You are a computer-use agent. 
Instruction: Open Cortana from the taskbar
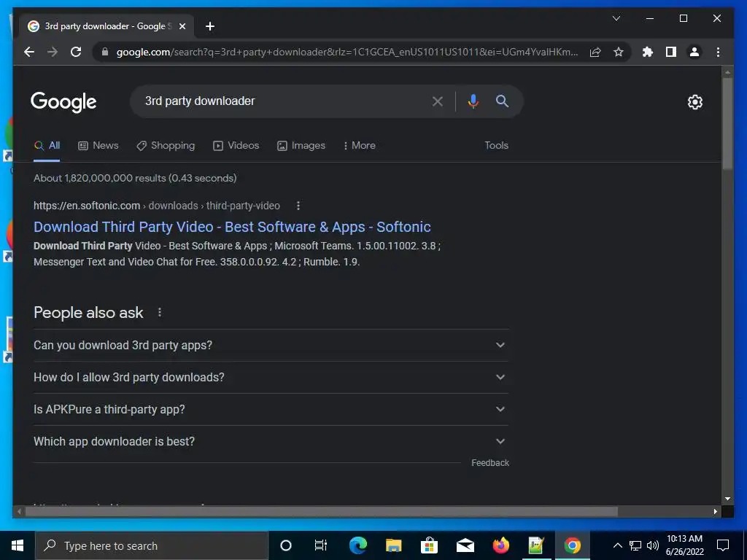point(285,545)
